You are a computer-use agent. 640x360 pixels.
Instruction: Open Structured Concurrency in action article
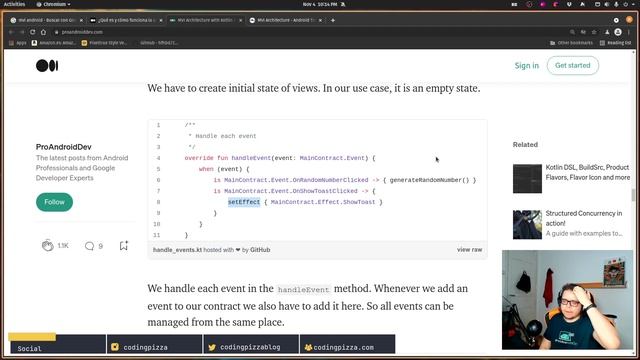584,218
